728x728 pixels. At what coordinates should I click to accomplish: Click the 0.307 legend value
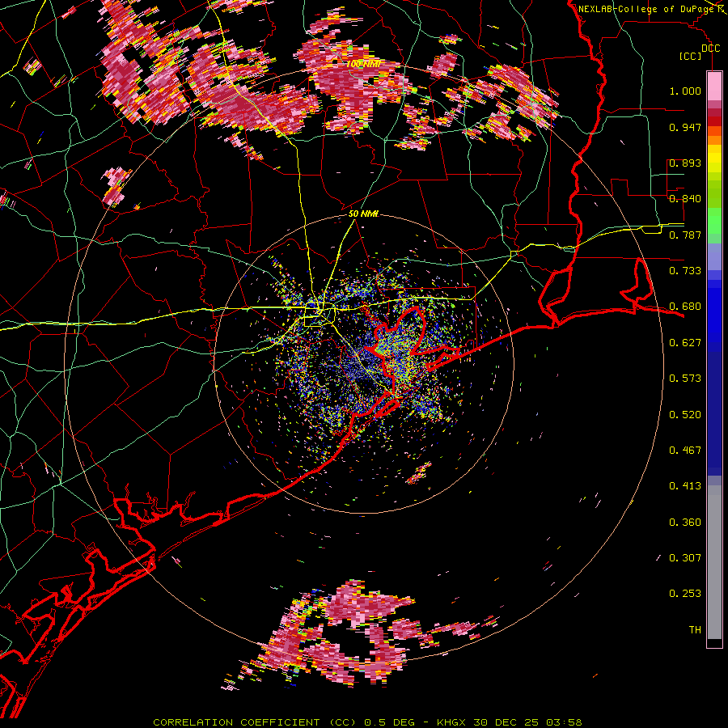coord(685,558)
